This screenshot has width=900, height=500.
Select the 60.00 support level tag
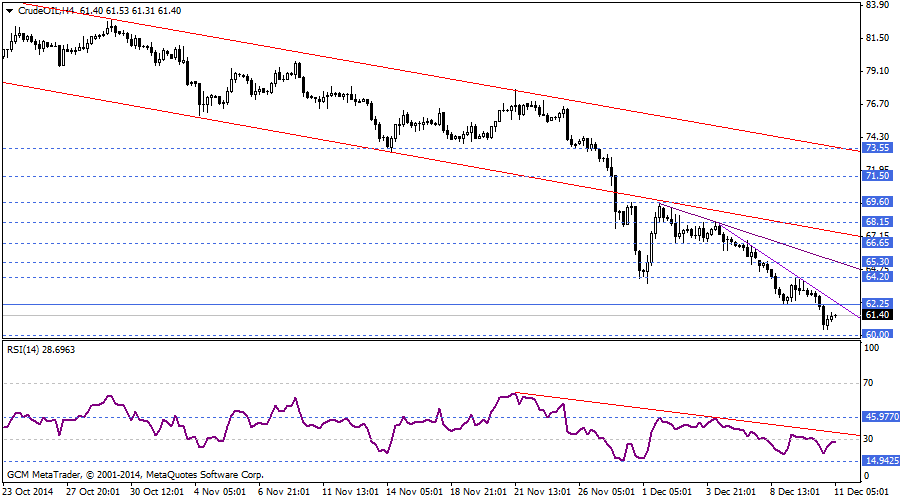(877, 334)
